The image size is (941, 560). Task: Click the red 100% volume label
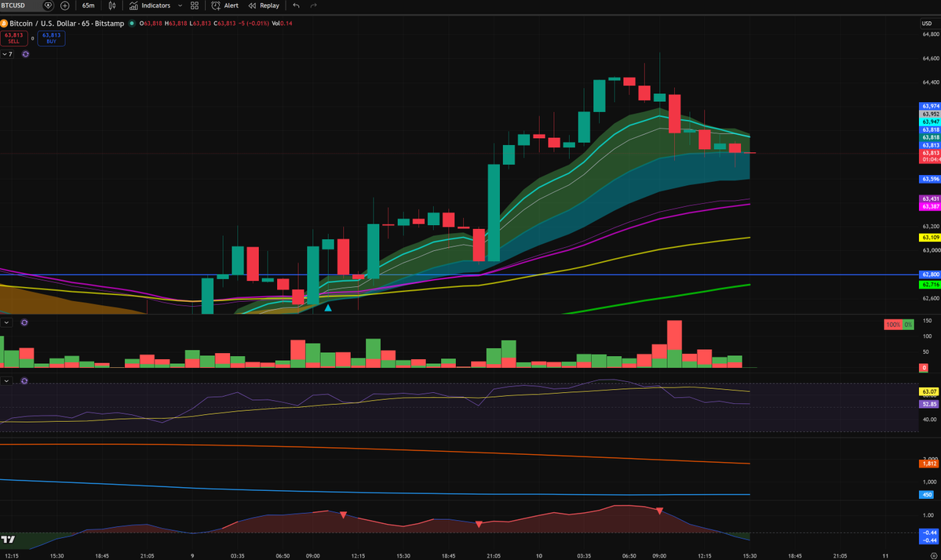coord(893,325)
